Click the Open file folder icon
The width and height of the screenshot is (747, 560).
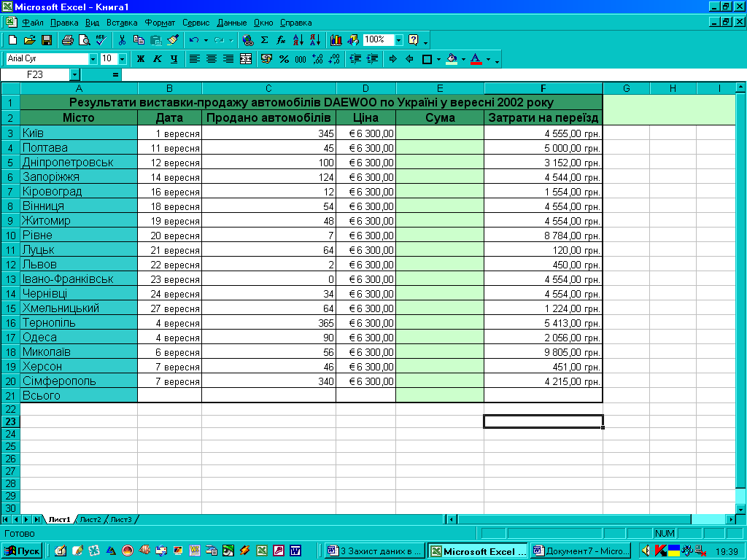point(29,40)
